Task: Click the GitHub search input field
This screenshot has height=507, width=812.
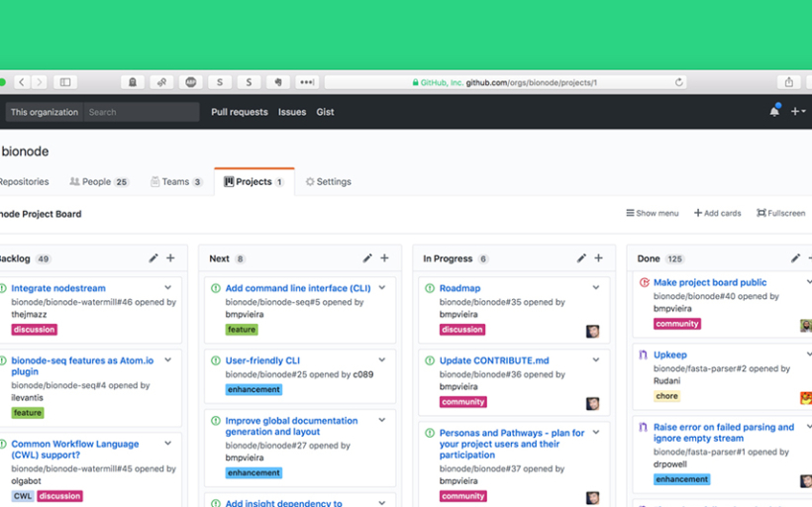Action: [141, 112]
